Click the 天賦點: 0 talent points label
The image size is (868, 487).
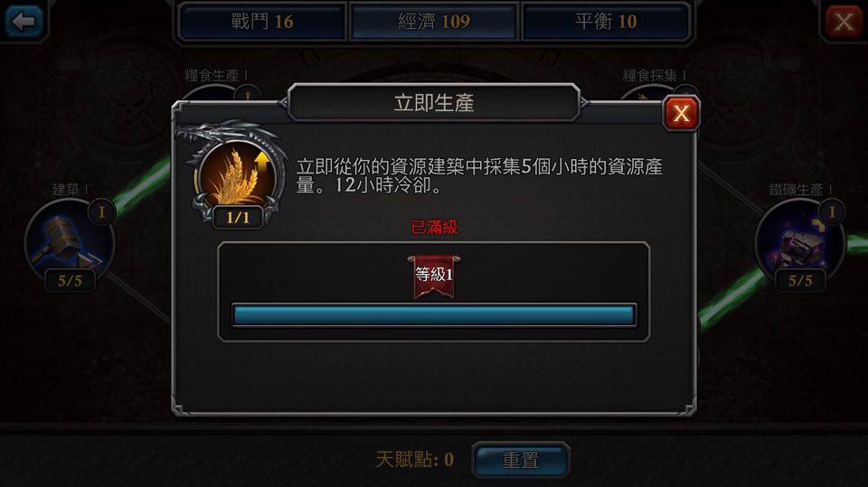[415, 459]
